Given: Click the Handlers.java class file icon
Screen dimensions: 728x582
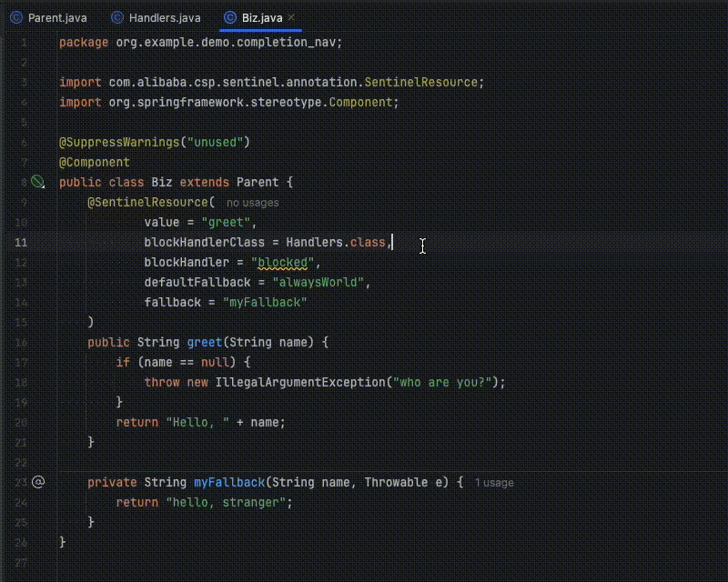Looking at the screenshot, I should coord(117,17).
